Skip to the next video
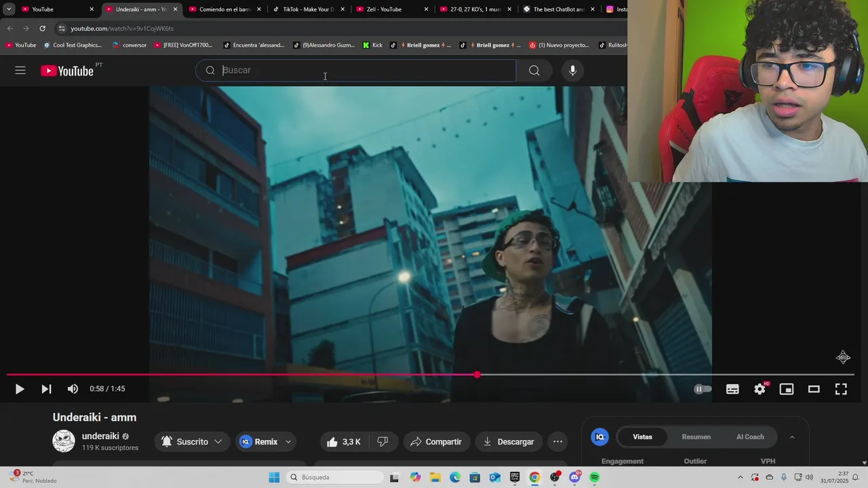The image size is (868, 488). click(x=46, y=389)
